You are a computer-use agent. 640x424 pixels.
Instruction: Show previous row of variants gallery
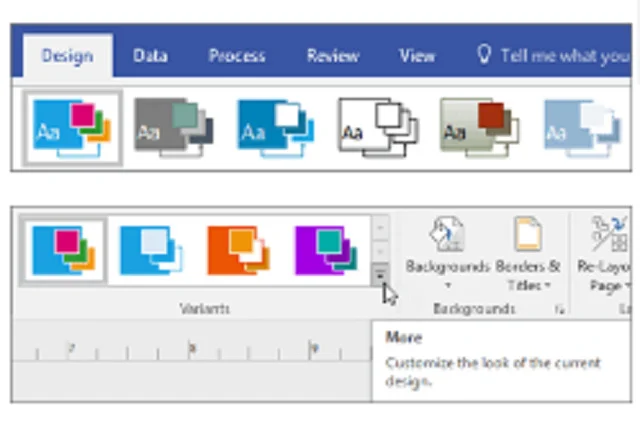380,228
